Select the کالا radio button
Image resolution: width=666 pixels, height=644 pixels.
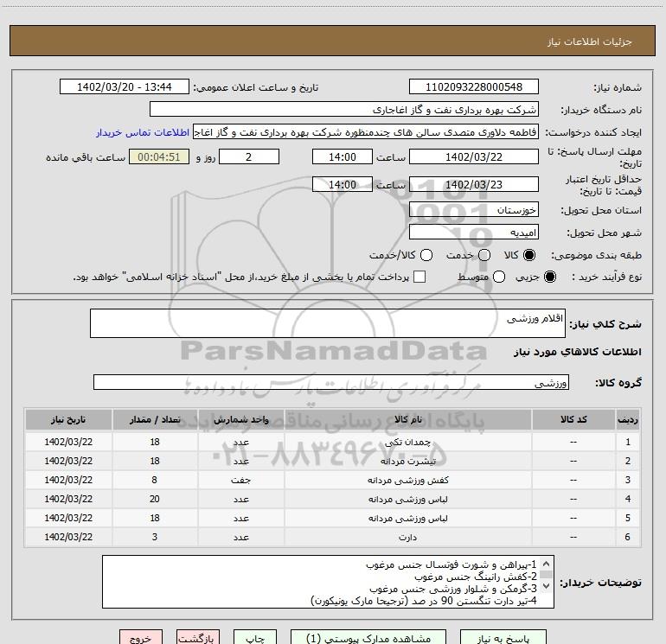(x=528, y=255)
